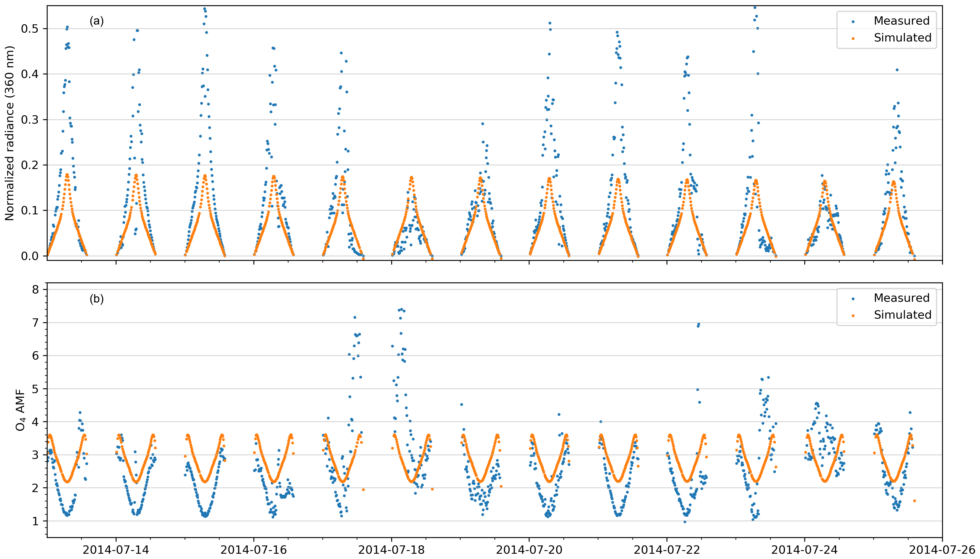The width and height of the screenshot is (980, 559).
Task: Click the 2014-07-18 date tick label
Action: coord(391,550)
